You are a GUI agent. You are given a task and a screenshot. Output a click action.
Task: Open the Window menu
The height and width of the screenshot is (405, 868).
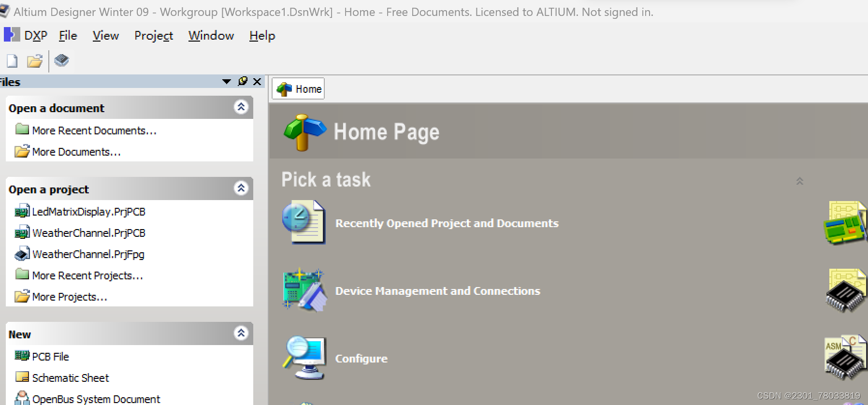click(211, 35)
